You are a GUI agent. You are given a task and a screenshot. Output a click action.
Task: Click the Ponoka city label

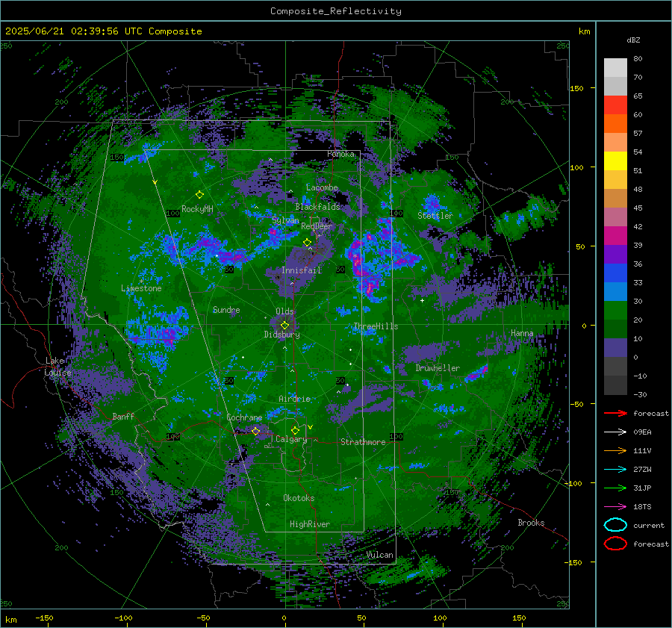tap(340, 154)
